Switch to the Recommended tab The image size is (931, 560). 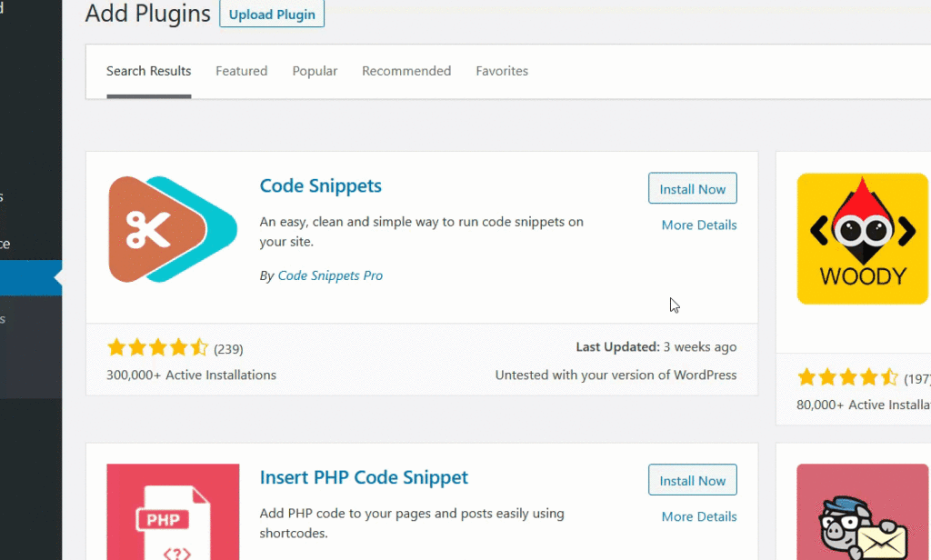[406, 71]
